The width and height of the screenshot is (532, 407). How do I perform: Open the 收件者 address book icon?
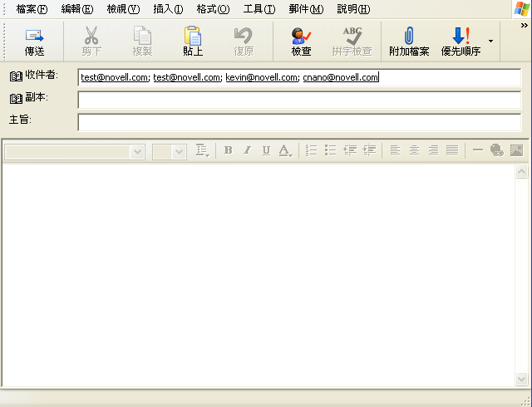[16, 76]
